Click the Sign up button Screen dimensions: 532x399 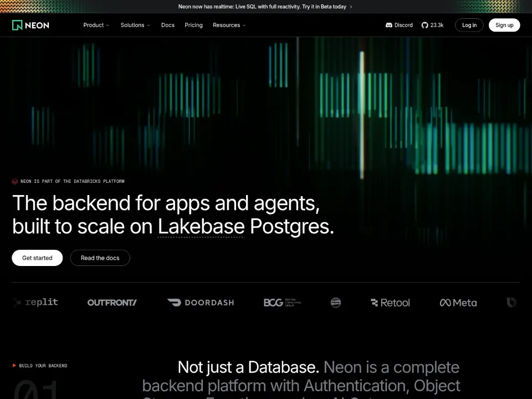(504, 25)
